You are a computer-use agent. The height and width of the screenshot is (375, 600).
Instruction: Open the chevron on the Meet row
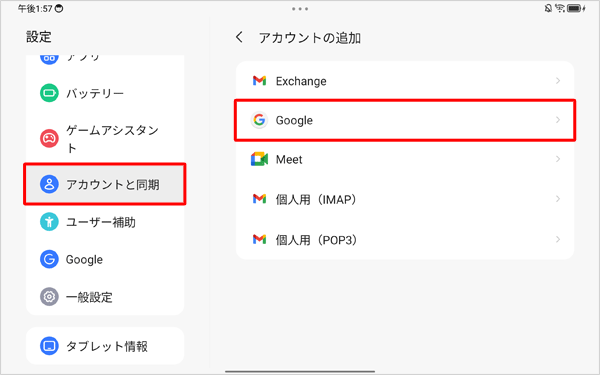[x=558, y=159]
